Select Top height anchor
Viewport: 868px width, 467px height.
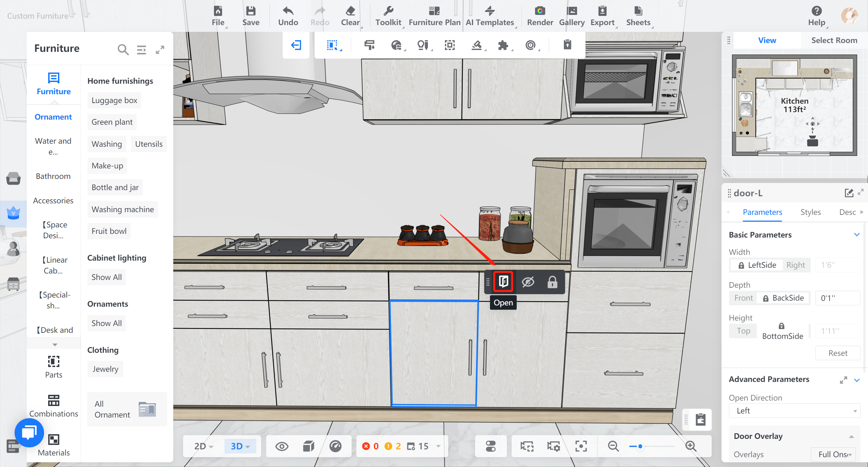[743, 331]
